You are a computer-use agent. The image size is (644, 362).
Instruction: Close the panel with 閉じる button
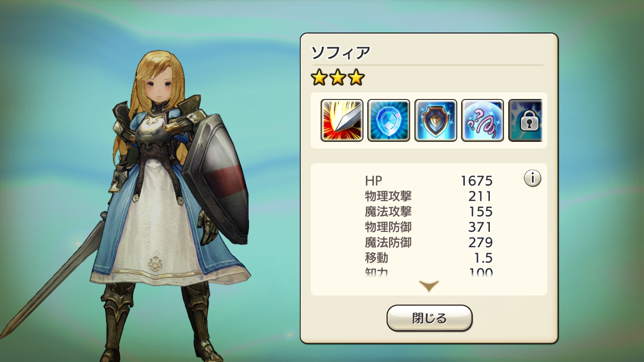[x=429, y=318]
